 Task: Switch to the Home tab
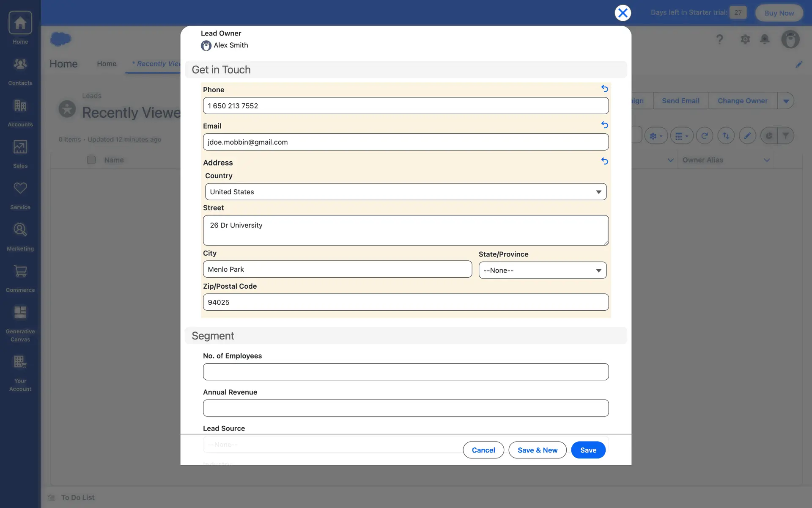(x=107, y=63)
